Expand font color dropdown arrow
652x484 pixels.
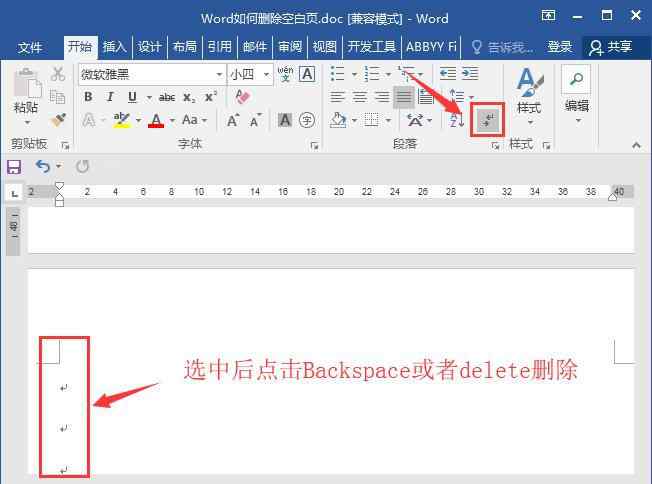[x=172, y=121]
